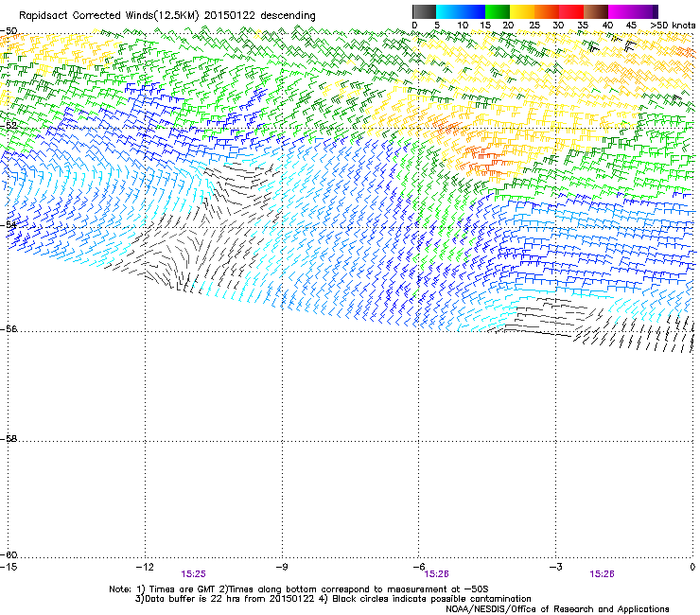Click the magenta 40-45 knots legend swatch

pos(621,11)
